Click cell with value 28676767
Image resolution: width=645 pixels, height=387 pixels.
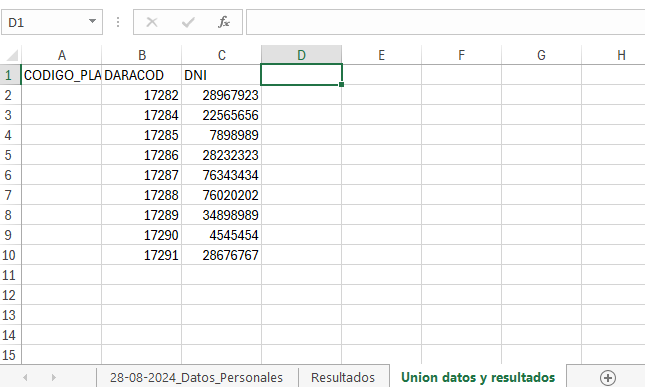click(x=221, y=255)
